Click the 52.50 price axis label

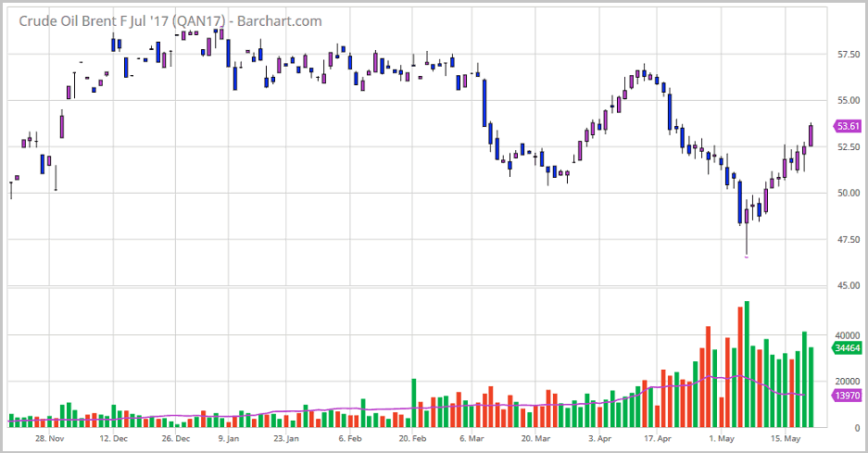coord(849,146)
